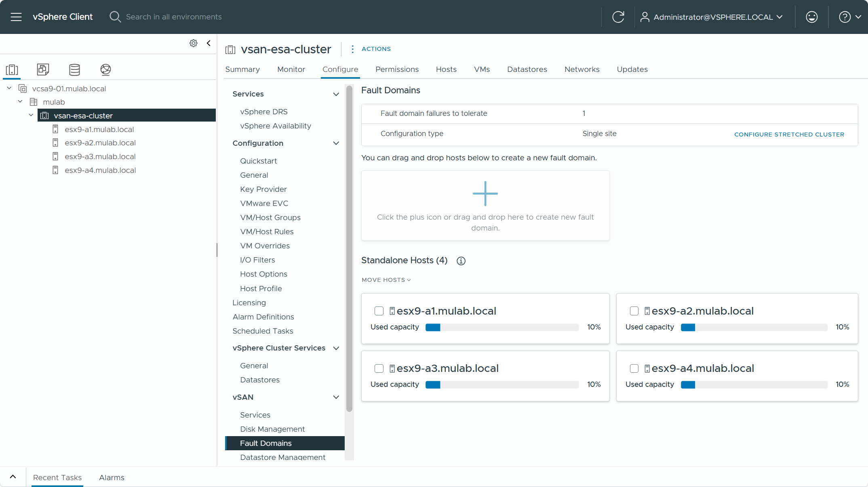Viewport: 868px width, 487px height.
Task: Open the Move Hosts dropdown
Action: click(x=386, y=280)
